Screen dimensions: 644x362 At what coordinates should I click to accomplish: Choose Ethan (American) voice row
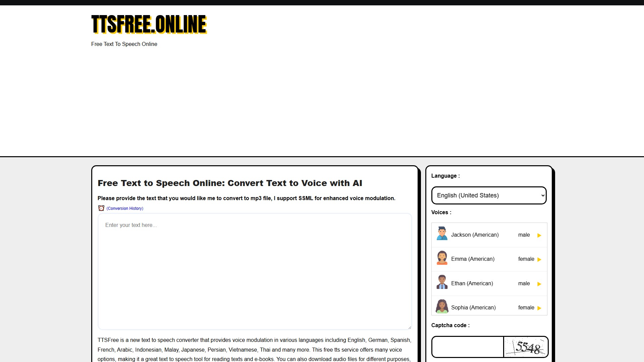[x=472, y=284]
